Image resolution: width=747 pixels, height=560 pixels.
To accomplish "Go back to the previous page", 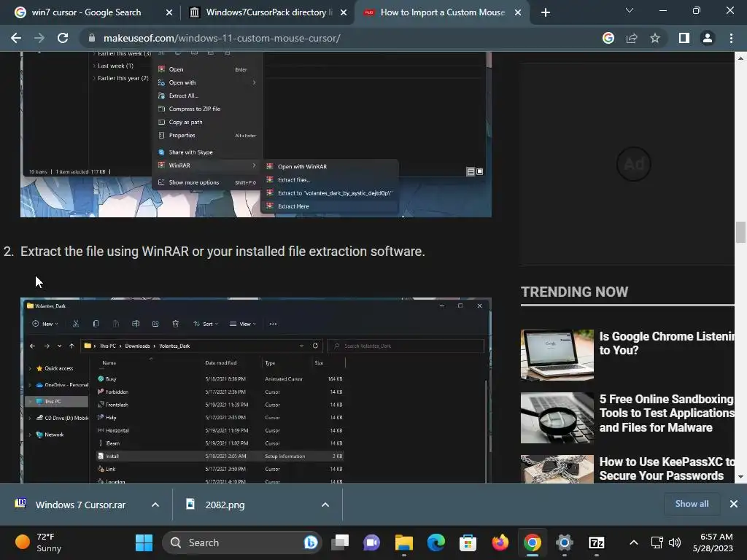I will 16,38.
